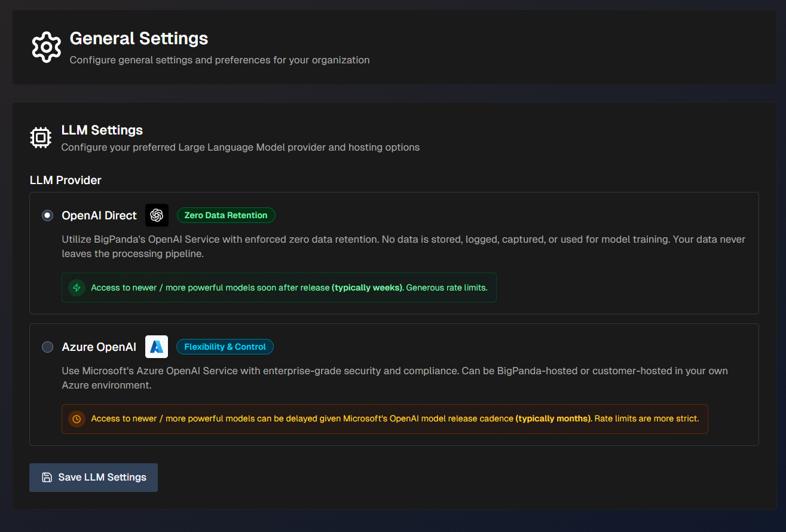The width and height of the screenshot is (786, 532).
Task: Deselect the currently checked provider radio
Action: (47, 215)
